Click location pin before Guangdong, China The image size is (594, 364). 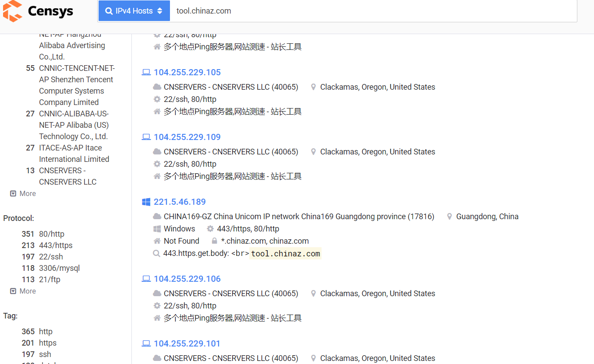(x=449, y=217)
